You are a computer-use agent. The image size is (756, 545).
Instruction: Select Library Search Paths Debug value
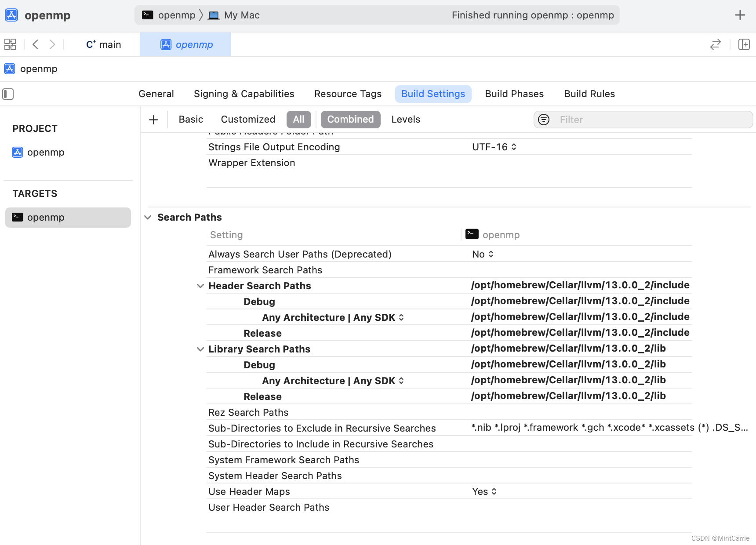(x=568, y=364)
